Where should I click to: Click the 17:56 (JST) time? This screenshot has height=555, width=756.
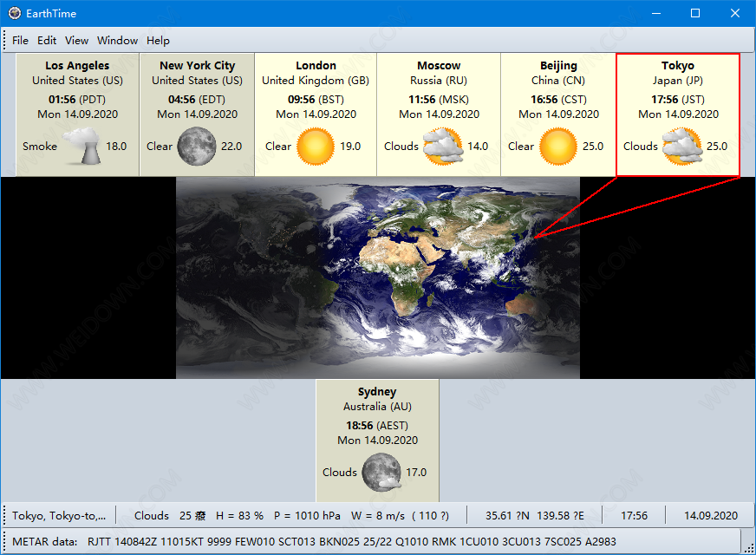[x=678, y=100]
